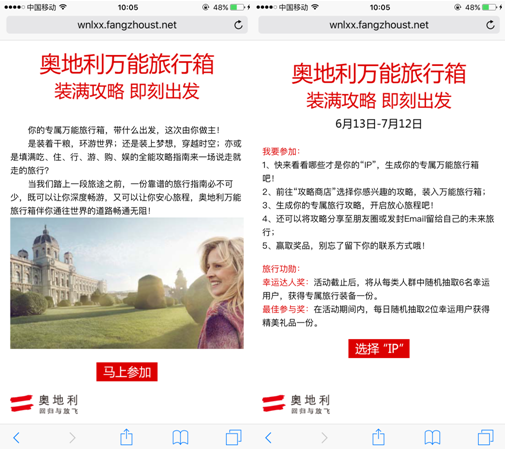
Task: Tap the left phone's battery indicator
Action: (x=237, y=7)
